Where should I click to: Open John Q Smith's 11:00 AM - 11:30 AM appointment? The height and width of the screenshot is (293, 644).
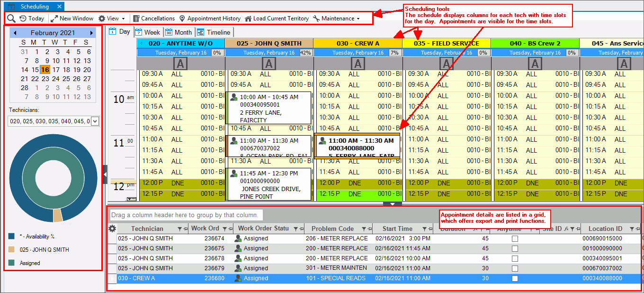click(269, 146)
